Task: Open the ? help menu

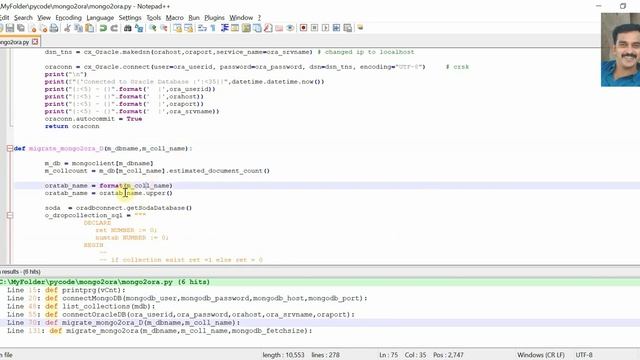Action: point(259,18)
